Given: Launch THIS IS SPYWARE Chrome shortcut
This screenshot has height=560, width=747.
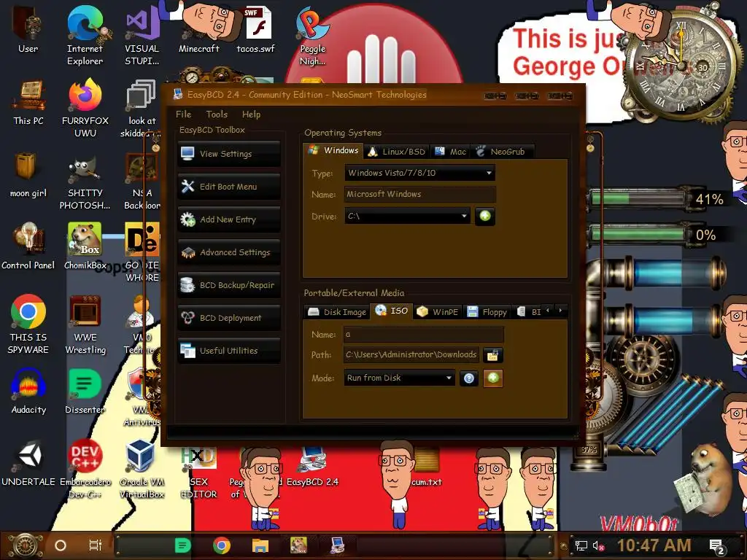Looking at the screenshot, I should [x=28, y=324].
